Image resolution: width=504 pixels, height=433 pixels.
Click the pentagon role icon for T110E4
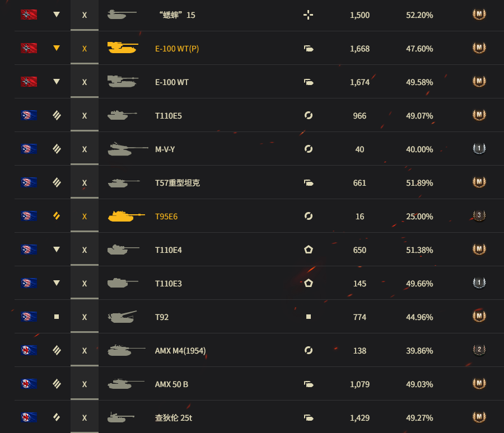[309, 250]
